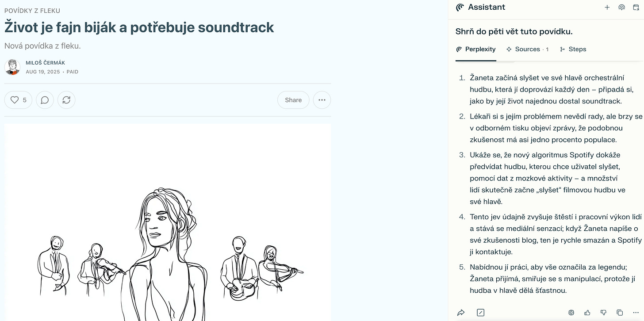Screen dimensions: 644x321
Task: Start a new Assistant thread with plus icon
Action: click(607, 8)
